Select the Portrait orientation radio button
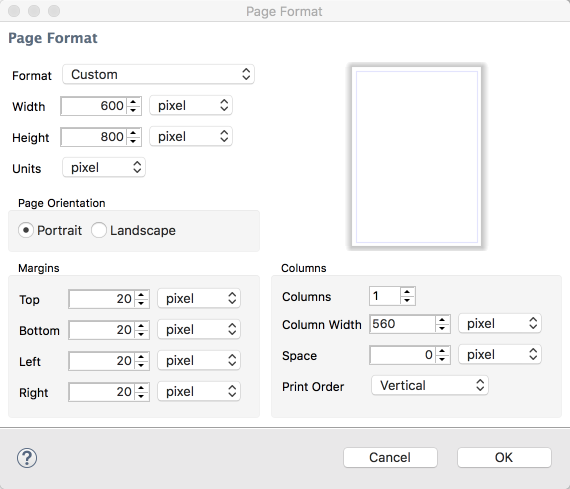The width and height of the screenshot is (570, 489). (x=26, y=230)
